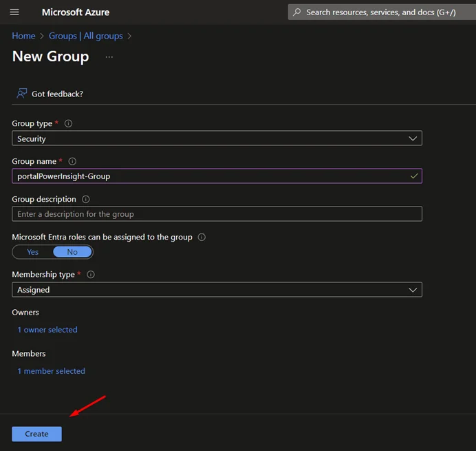Focus the Search resources search box
This screenshot has height=451, width=476.
(x=382, y=12)
